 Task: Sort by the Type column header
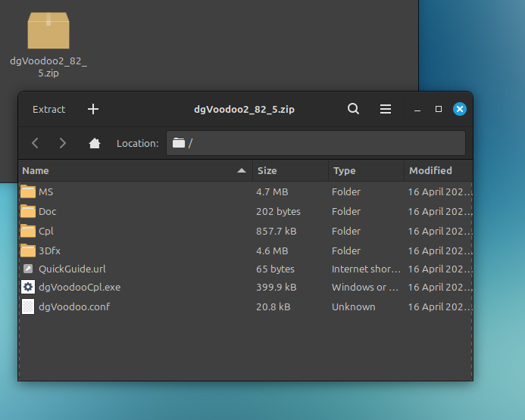[x=367, y=171]
